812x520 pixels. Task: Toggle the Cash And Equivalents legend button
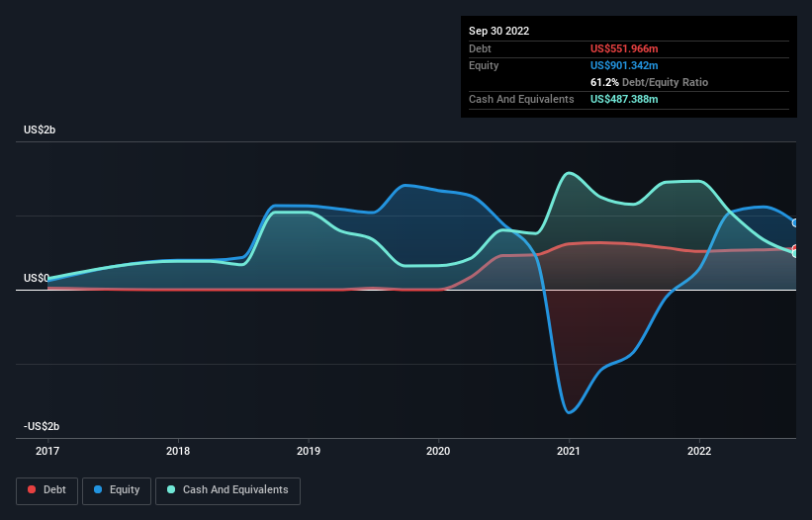coord(227,490)
